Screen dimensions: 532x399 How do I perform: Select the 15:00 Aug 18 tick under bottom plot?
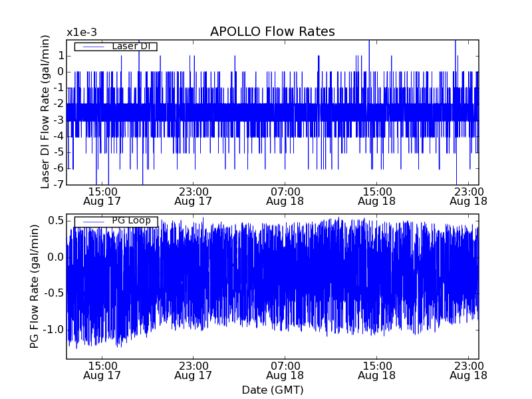pos(376,370)
